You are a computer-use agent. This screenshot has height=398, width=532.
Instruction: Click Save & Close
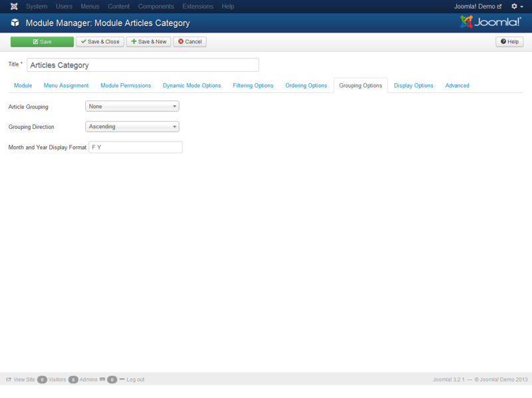100,42
